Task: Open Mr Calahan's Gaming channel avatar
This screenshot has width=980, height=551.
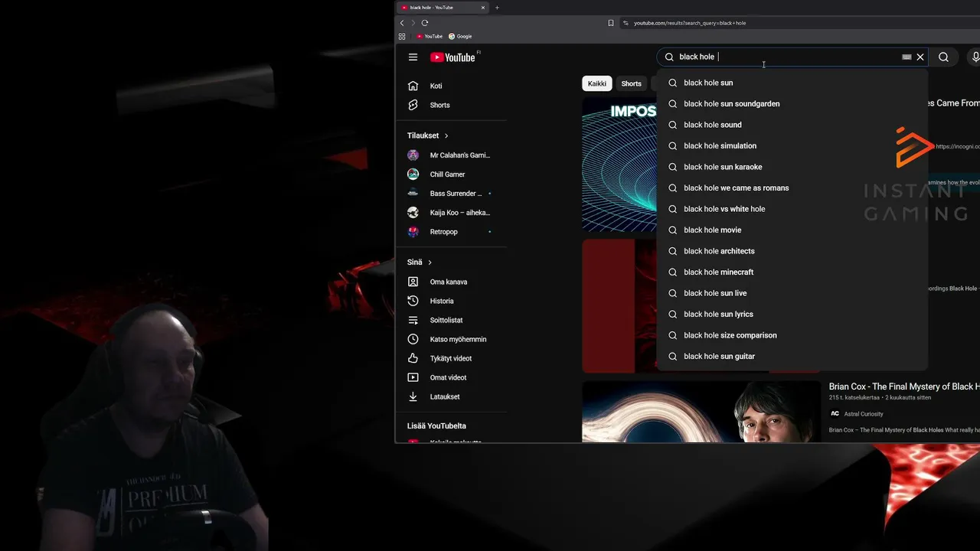Action: point(413,155)
